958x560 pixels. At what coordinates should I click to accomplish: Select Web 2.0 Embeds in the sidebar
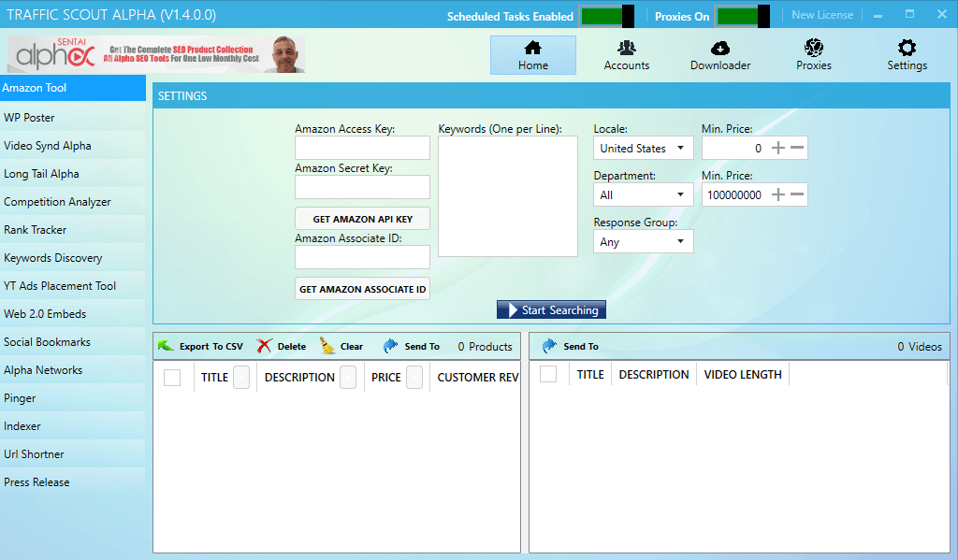click(x=73, y=314)
